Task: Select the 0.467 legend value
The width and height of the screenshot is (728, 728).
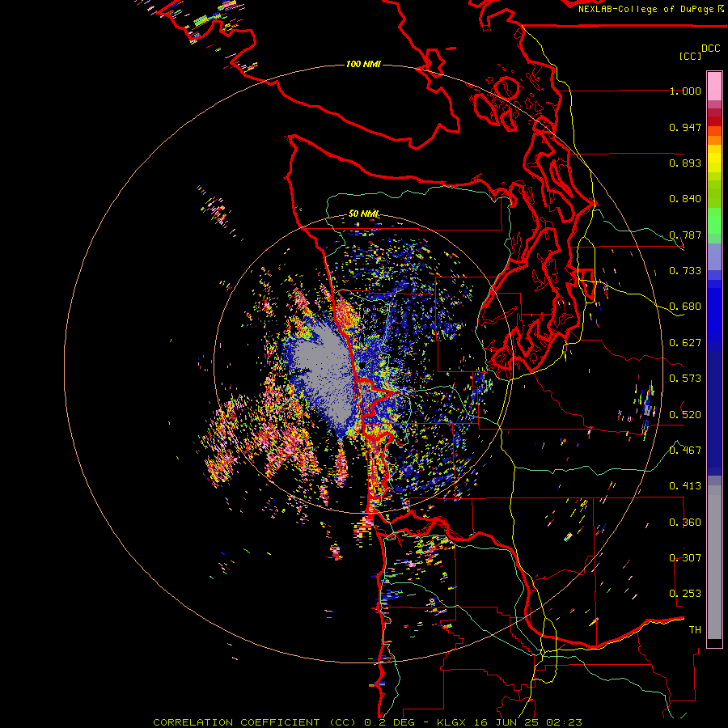Action: click(x=685, y=450)
